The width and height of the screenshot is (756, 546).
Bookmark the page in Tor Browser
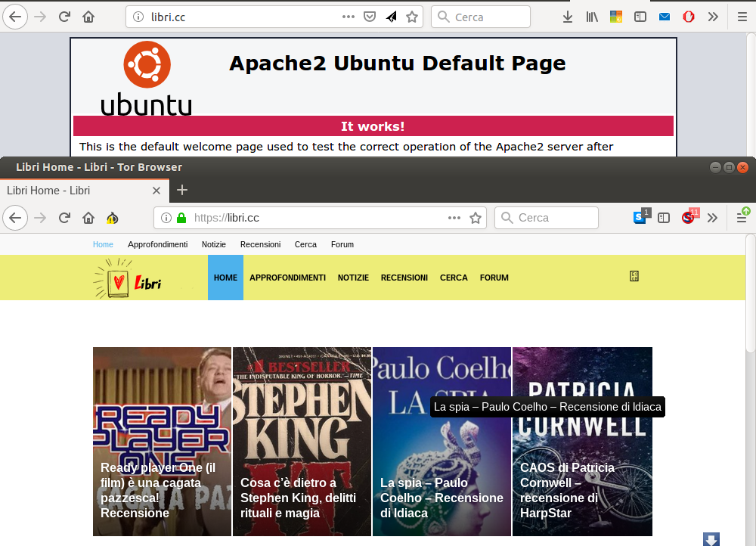pos(476,218)
